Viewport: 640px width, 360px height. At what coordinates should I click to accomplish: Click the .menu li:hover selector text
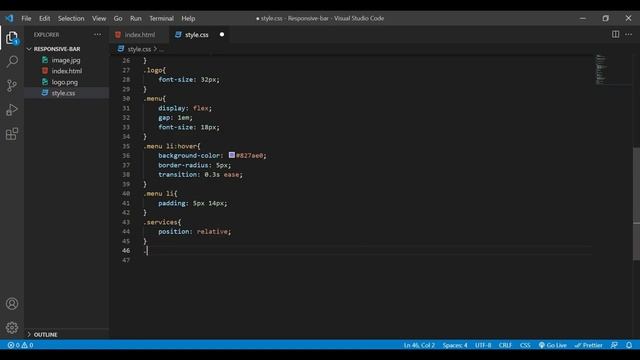tap(170, 146)
